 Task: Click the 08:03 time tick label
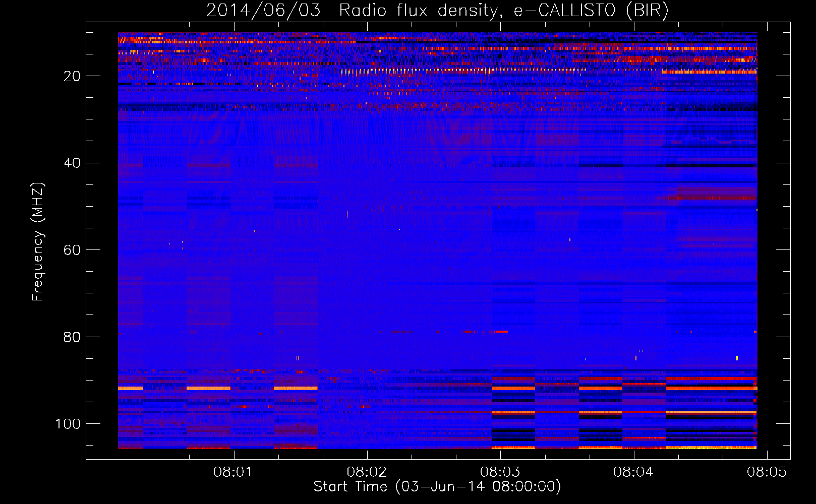(500, 472)
